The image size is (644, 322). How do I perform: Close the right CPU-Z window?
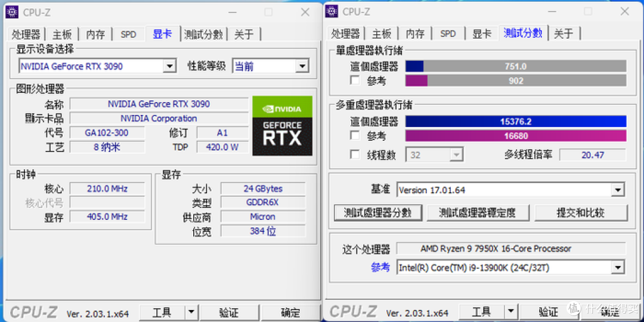coord(624,12)
